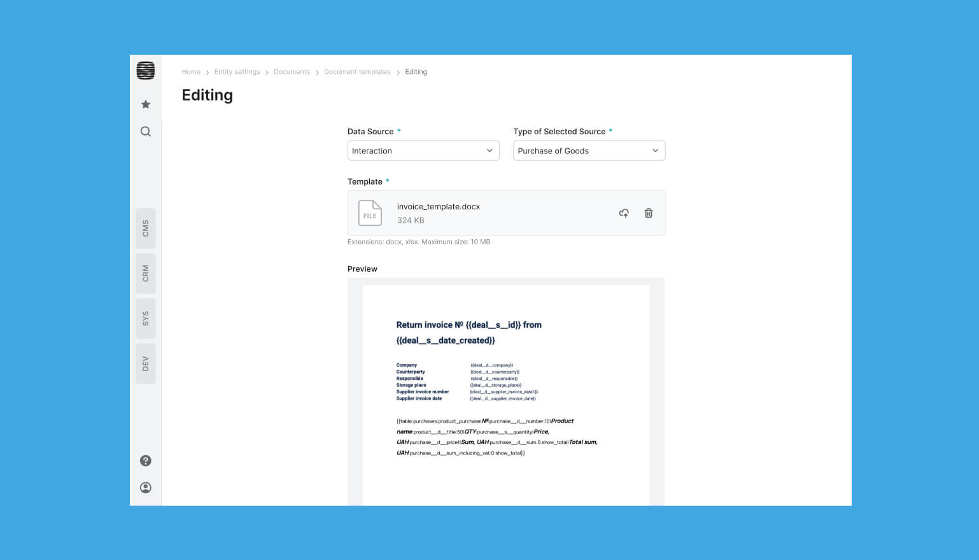This screenshot has width=979, height=560.
Task: Expand the Data Source dropdown
Action: coord(423,151)
